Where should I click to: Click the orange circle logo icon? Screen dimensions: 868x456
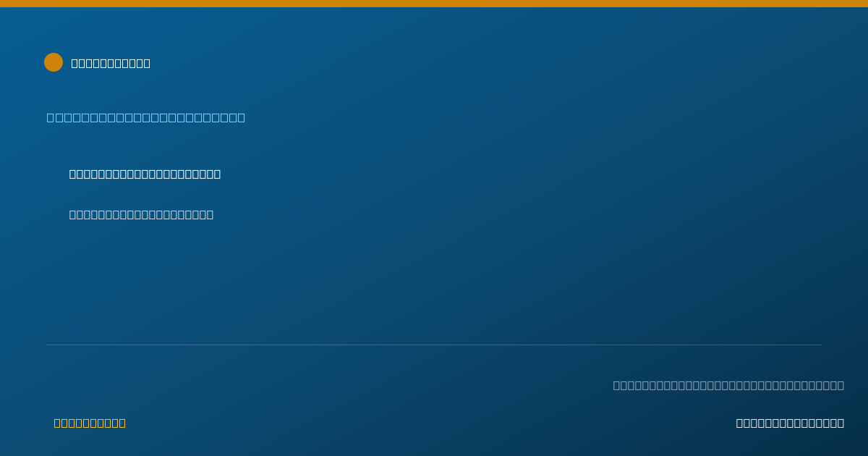click(54, 62)
